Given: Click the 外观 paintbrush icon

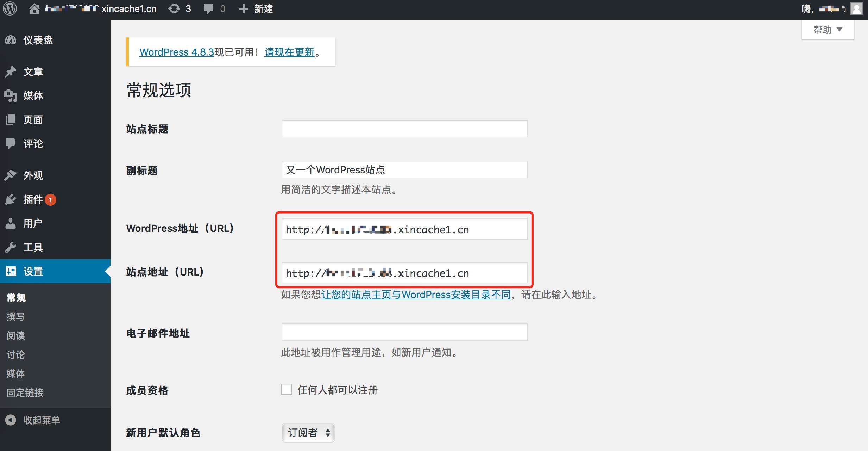Looking at the screenshot, I should pos(11,175).
